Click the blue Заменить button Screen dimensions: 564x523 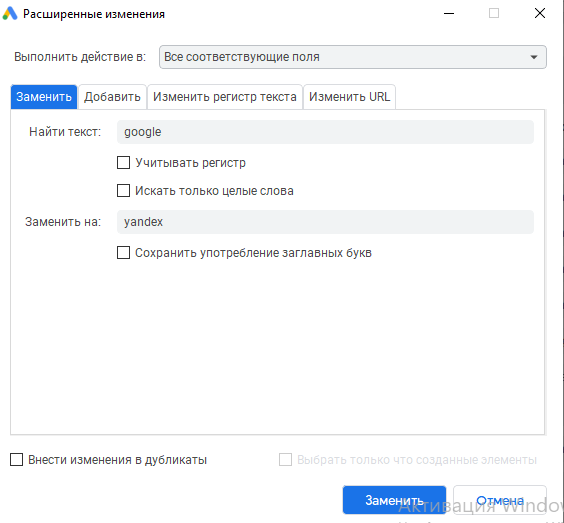[x=394, y=500]
